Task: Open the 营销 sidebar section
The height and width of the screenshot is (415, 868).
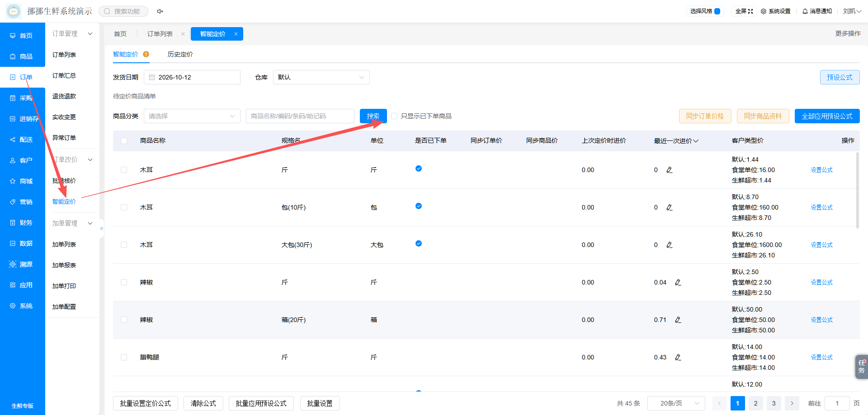Action: pos(22,202)
